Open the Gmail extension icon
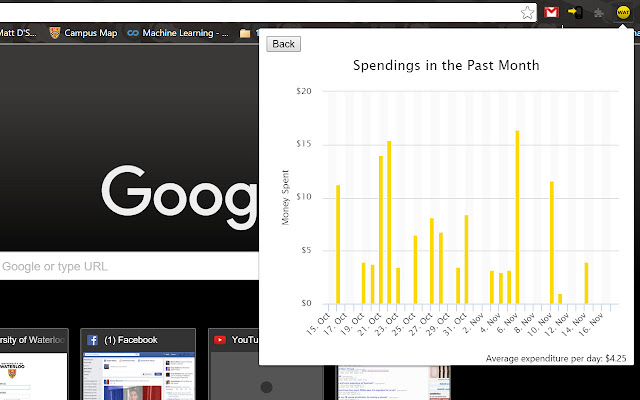This screenshot has width=640, height=400. click(x=551, y=12)
